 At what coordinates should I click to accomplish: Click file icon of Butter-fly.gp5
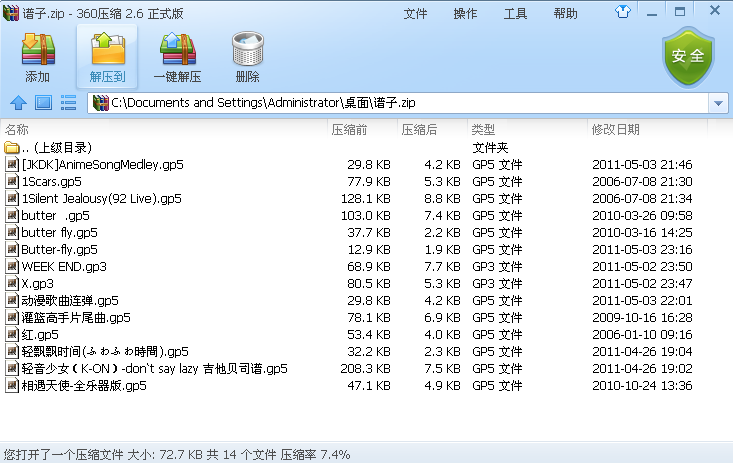(12, 249)
